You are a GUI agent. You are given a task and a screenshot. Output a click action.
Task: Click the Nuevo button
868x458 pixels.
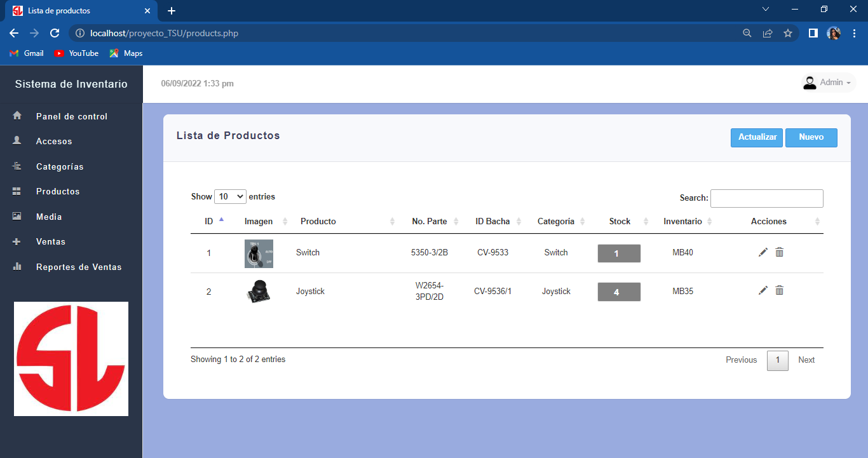(x=811, y=137)
